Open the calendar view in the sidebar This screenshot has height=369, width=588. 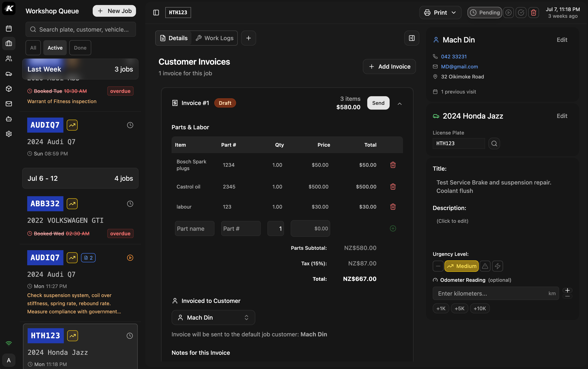pyautogui.click(x=9, y=28)
